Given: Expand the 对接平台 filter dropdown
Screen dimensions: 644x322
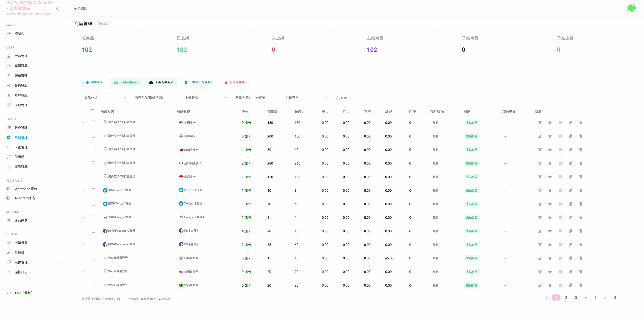Looking at the screenshot, I should coord(306,98).
